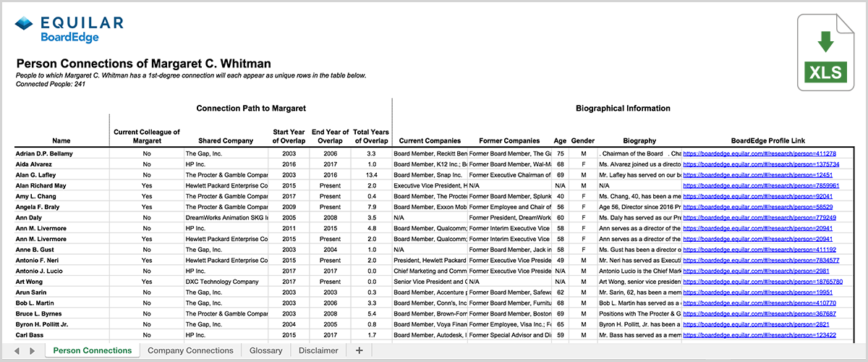
Task: Open profile link ending in person=7859961
Action: tap(761, 185)
